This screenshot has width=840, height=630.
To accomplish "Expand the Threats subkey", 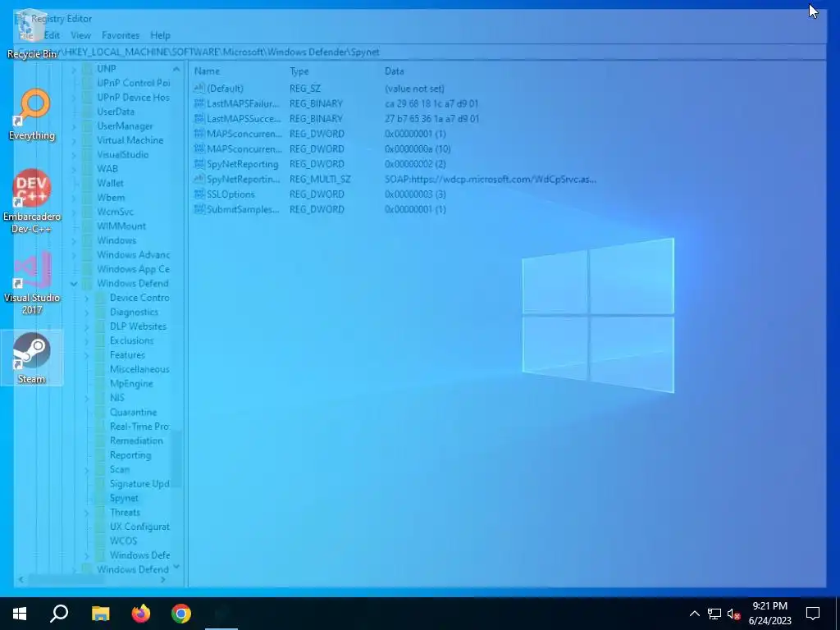I will (87, 513).
